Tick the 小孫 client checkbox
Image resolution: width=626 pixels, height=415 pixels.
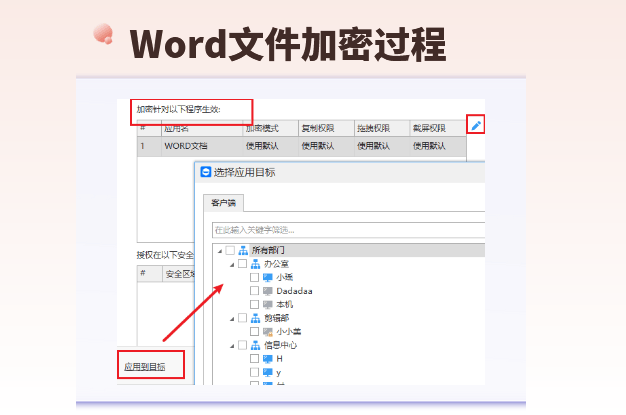point(254,277)
